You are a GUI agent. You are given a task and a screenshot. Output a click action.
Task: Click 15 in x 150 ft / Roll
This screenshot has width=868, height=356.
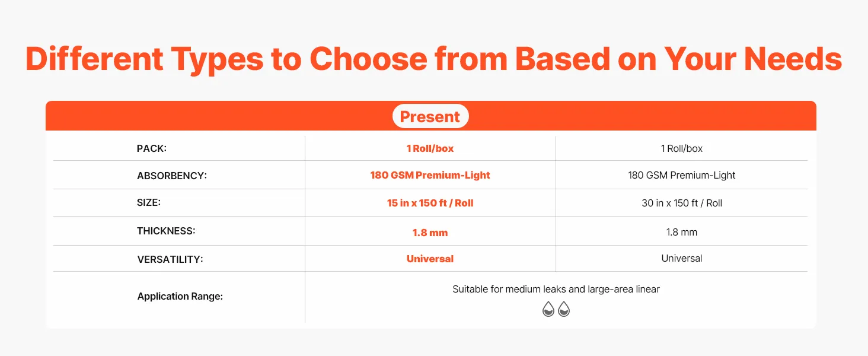pos(430,203)
